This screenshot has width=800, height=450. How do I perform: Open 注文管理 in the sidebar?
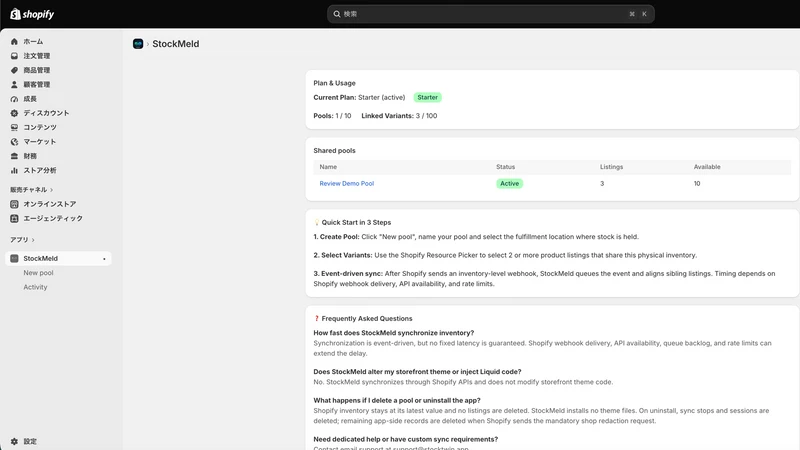click(37, 56)
